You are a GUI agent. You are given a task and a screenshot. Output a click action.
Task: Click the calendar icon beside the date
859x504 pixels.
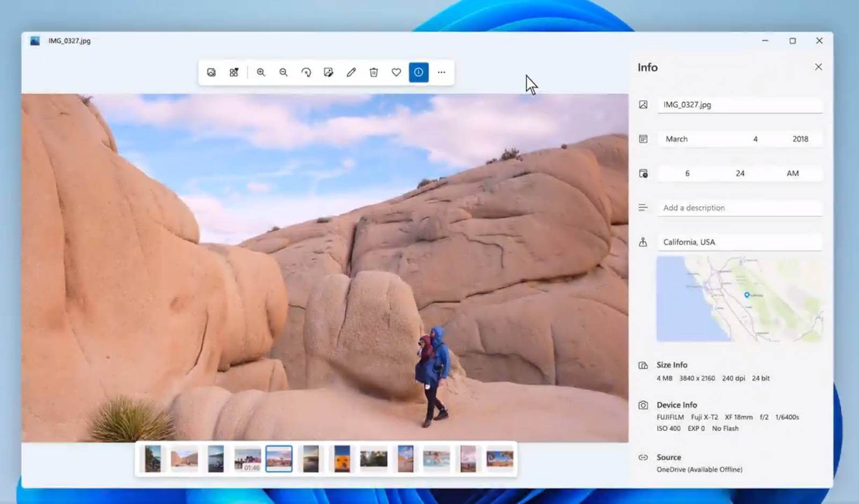[643, 139]
